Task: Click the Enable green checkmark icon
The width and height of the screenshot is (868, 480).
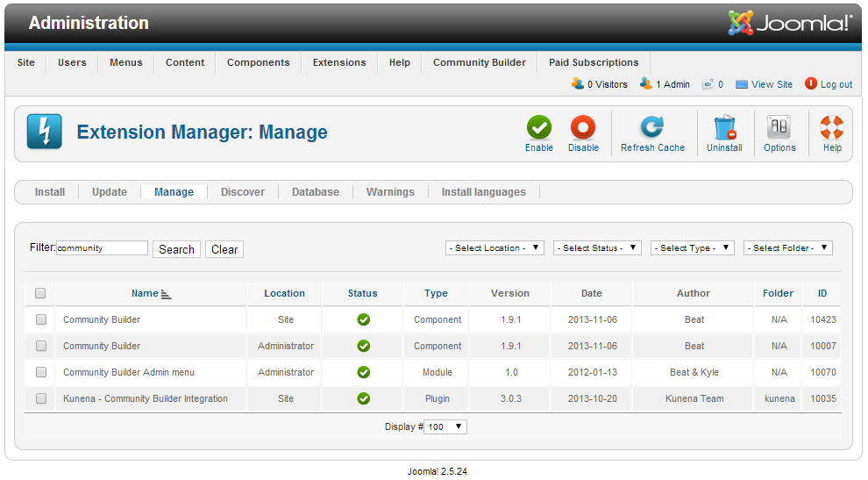Action: (538, 127)
